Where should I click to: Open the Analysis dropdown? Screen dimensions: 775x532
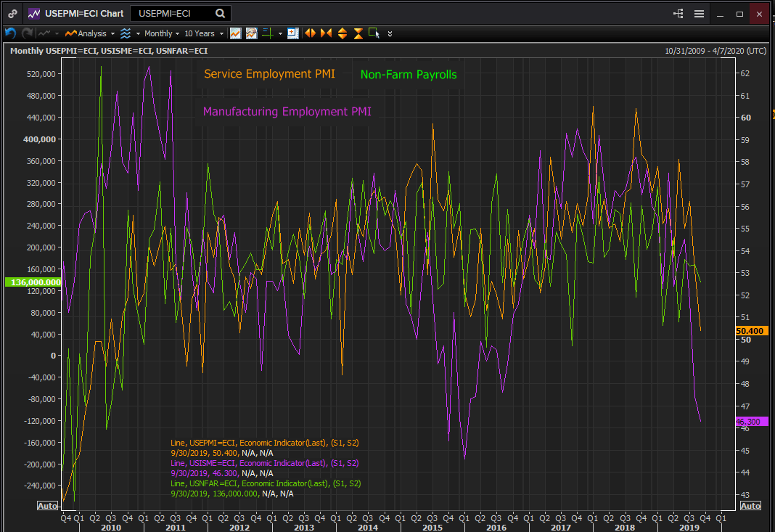click(x=91, y=33)
